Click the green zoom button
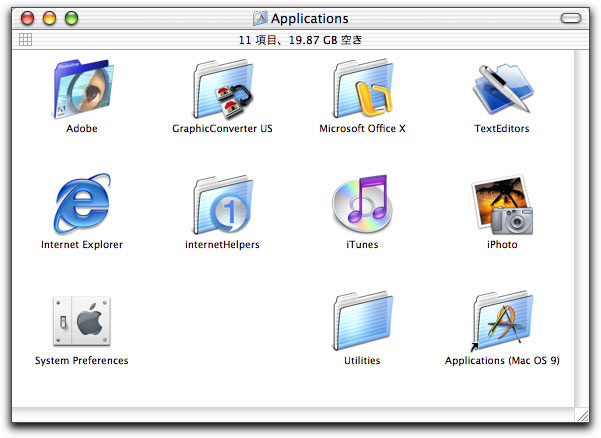The width and height of the screenshot is (601, 438). point(71,18)
